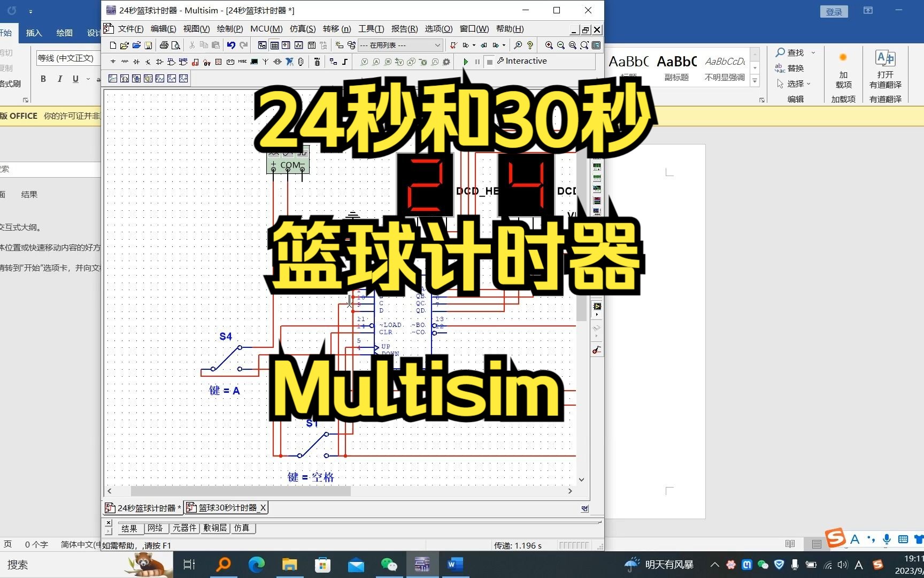Screen dimensions: 924x578
Task: Zoom in on the schematic
Action: [549, 45]
